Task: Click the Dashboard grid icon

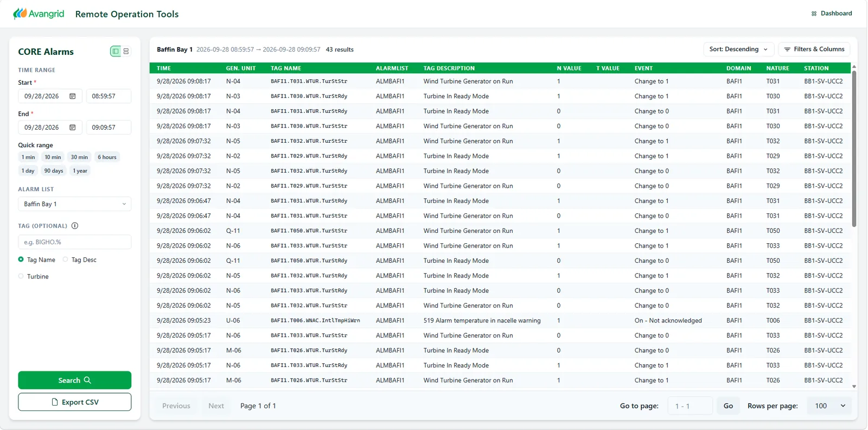Action: pyautogui.click(x=814, y=14)
